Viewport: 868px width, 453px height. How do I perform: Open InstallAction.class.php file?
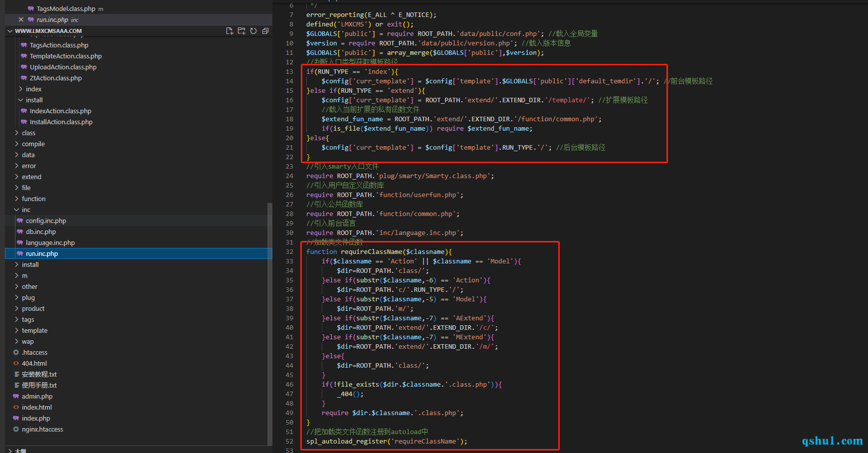coord(61,122)
